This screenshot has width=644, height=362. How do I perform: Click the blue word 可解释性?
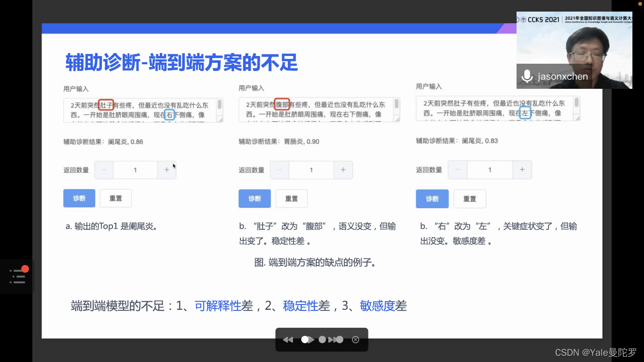point(218,306)
